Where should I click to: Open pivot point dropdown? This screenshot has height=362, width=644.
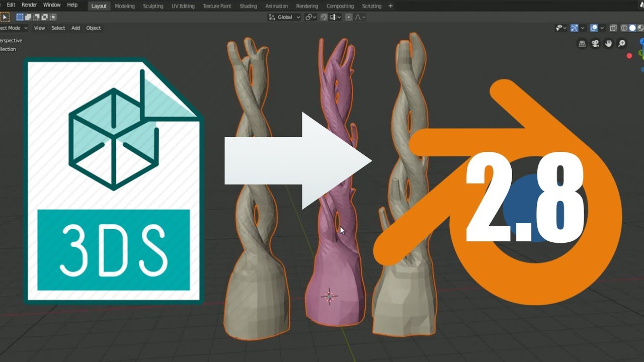[x=310, y=17]
